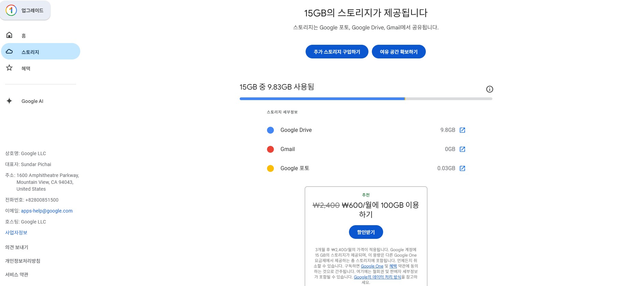The height and width of the screenshot is (286, 644).
Task: Click the red Gmail color dot
Action: [270, 149]
